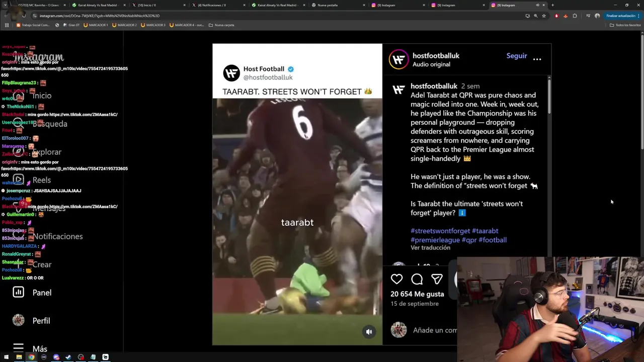Open Chrome from the Windows taskbar

(x=31, y=357)
